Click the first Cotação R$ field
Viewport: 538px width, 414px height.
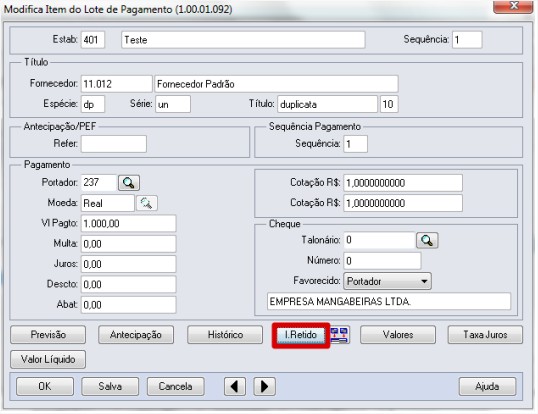[403, 183]
